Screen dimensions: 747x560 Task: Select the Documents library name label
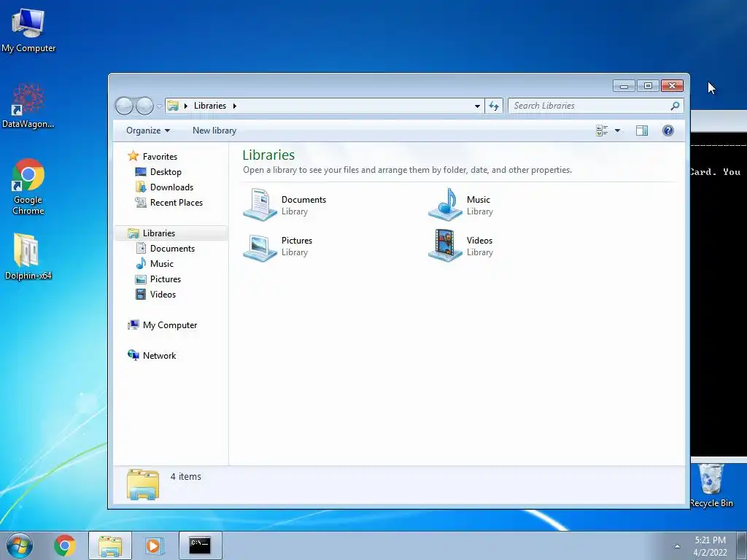(x=303, y=200)
